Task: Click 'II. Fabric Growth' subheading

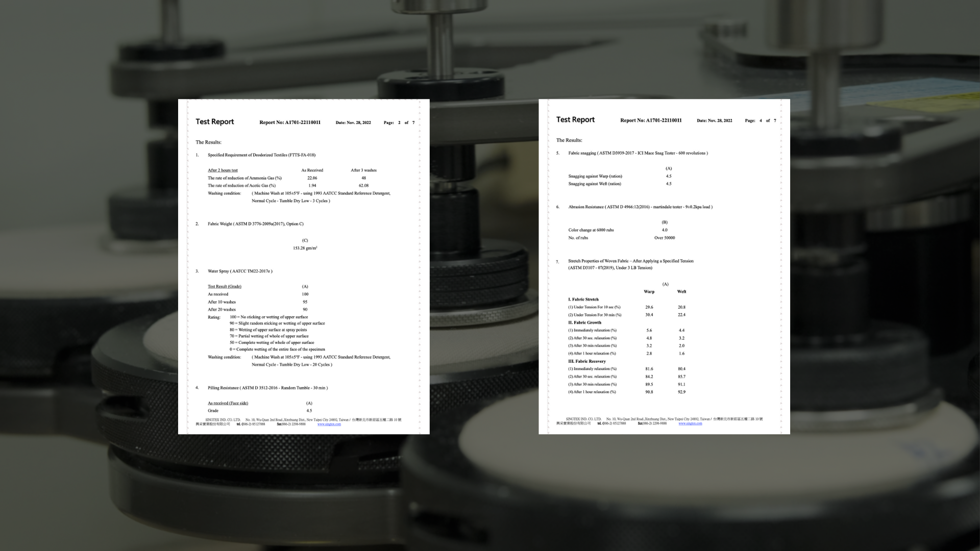Action: coord(584,322)
